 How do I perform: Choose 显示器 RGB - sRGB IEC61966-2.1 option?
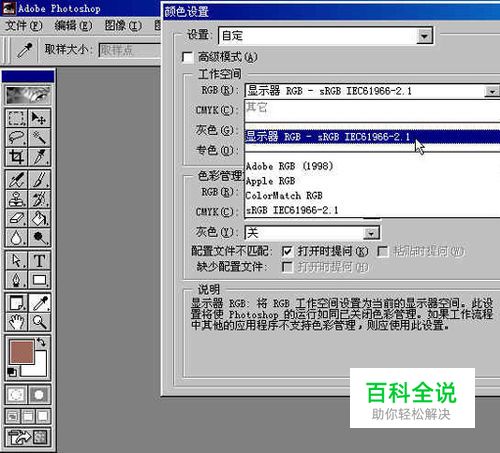(372, 137)
